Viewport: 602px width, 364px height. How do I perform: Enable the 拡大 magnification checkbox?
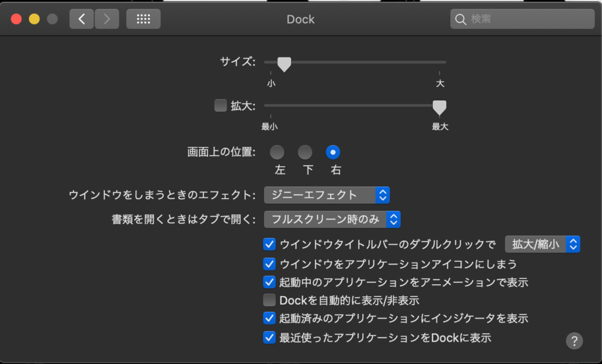pos(220,106)
